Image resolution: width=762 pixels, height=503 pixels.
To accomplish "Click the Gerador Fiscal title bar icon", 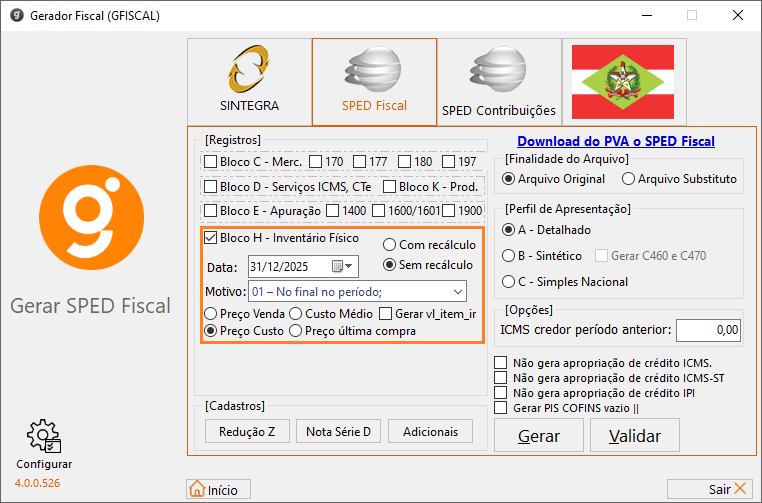I will pyautogui.click(x=17, y=16).
